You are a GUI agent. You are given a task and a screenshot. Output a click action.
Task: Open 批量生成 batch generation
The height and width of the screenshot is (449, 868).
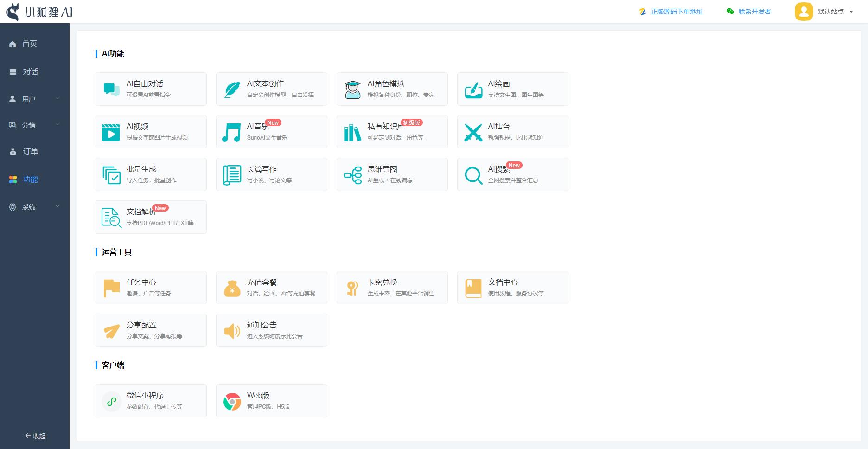(x=151, y=174)
